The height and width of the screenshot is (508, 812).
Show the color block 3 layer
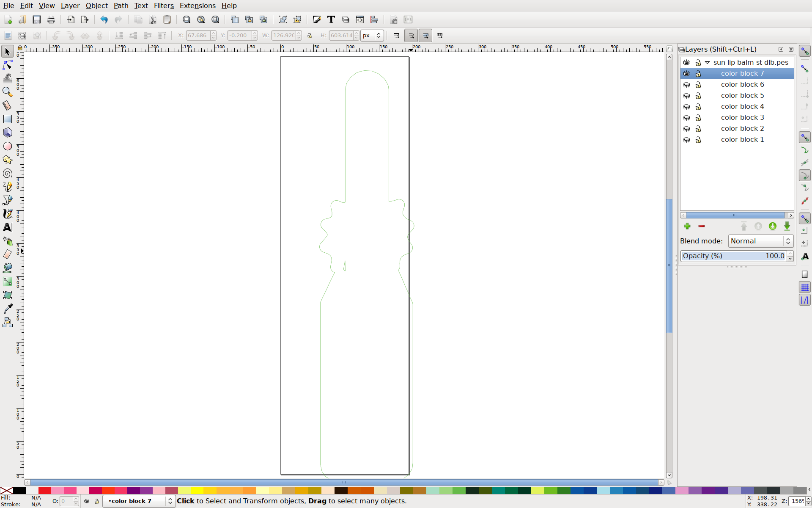coord(686,118)
